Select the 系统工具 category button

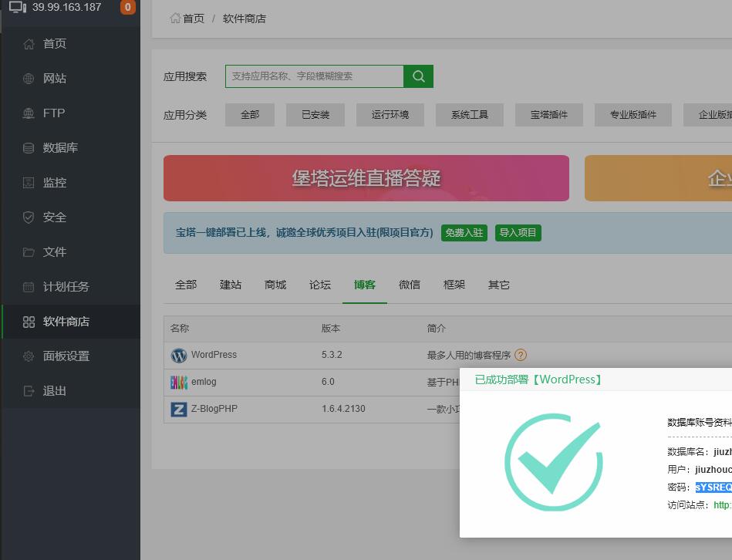470,115
